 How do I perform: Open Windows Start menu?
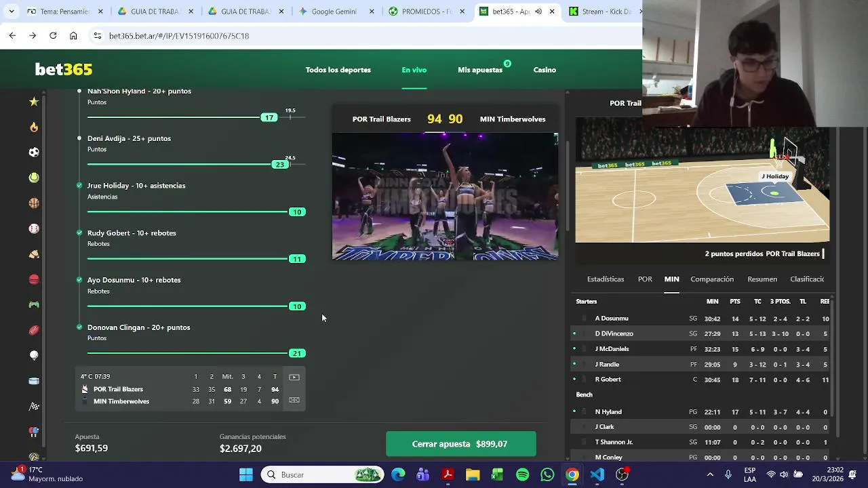[245, 474]
